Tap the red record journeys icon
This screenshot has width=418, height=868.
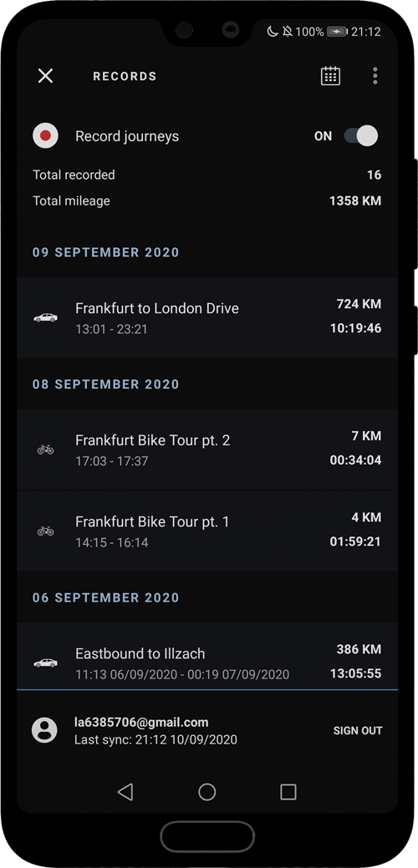45,135
